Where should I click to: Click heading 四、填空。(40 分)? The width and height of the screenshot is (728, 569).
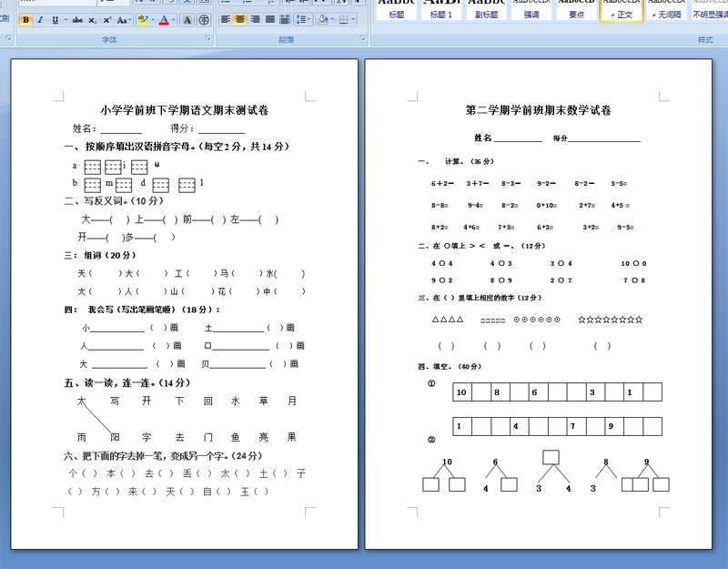coord(450,367)
